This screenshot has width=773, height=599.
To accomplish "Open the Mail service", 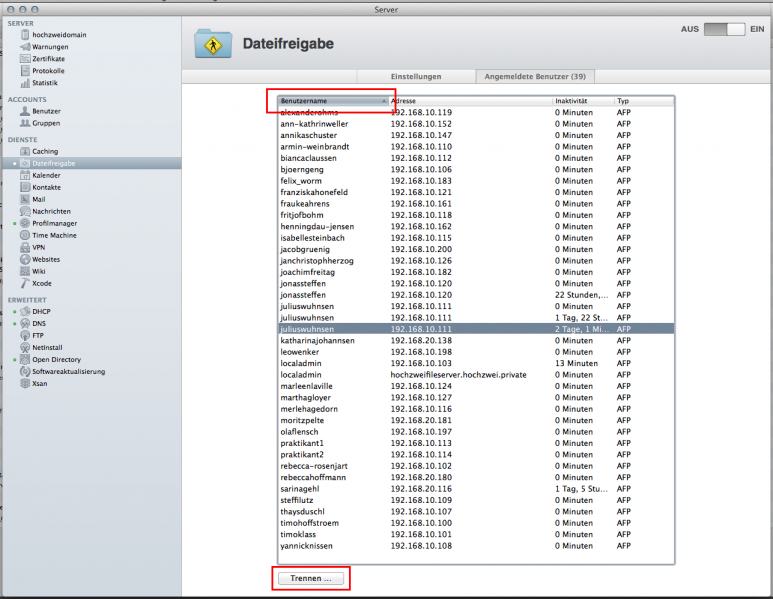I will pos(39,199).
